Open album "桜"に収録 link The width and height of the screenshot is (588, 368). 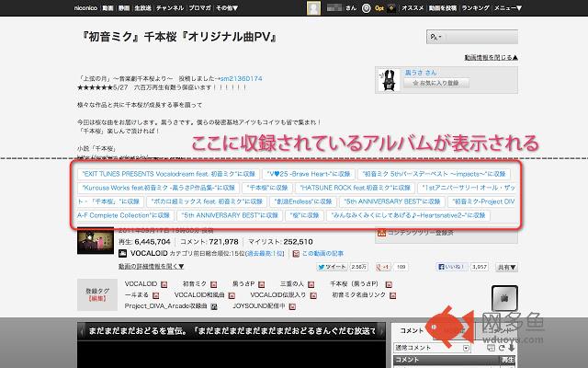pyautogui.click(x=304, y=215)
